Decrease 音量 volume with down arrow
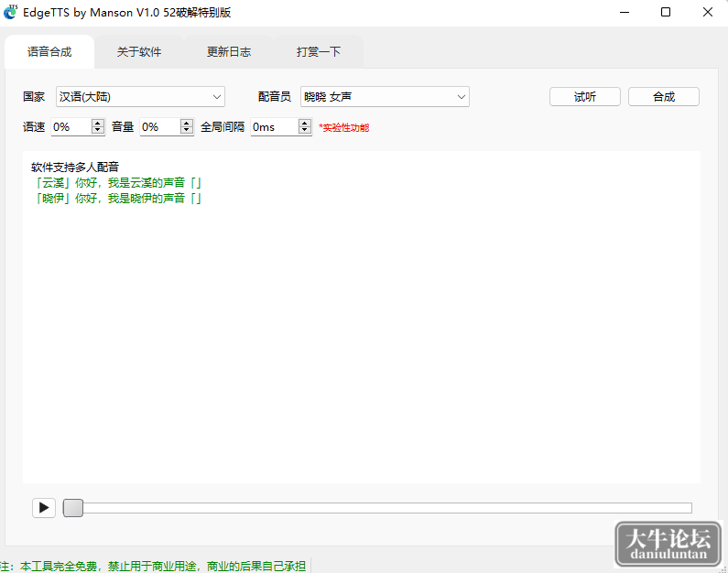The height and width of the screenshot is (573, 728). click(x=187, y=130)
